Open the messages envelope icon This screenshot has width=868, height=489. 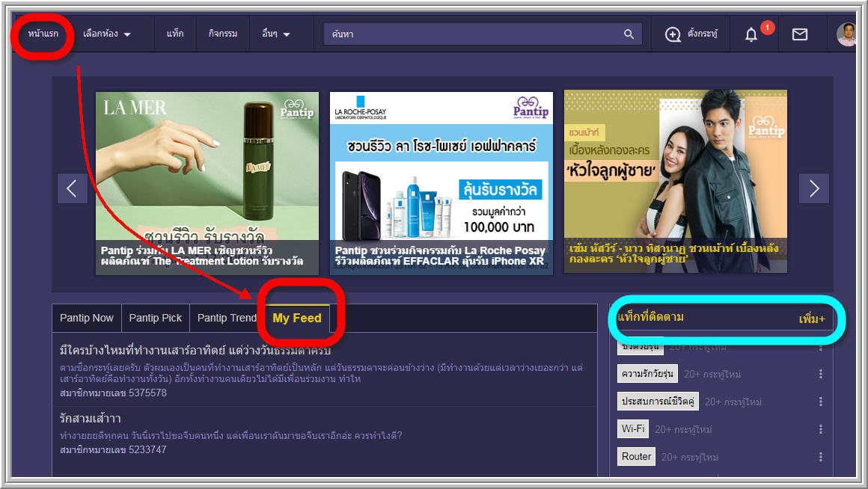(x=799, y=34)
